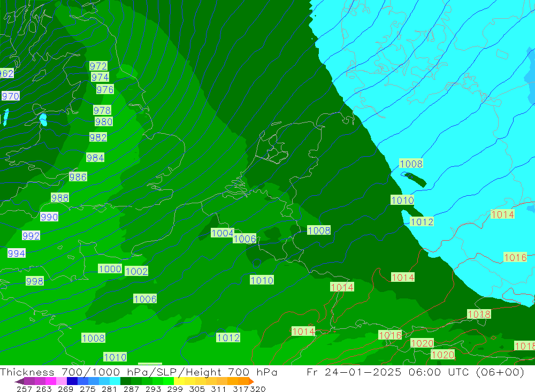Click the darkest green legend swatch
Screen dimensions: 535x392
[126, 381]
